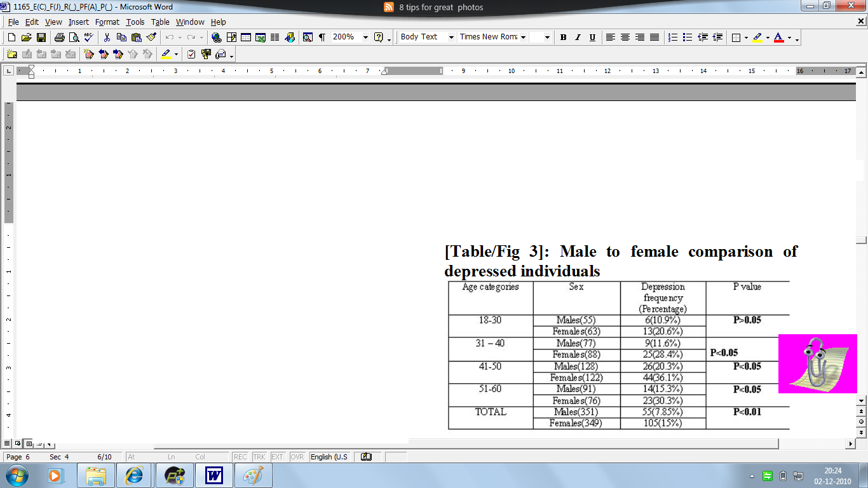Apply numbered list formatting
The width and height of the screenshot is (868, 488).
(x=673, y=37)
